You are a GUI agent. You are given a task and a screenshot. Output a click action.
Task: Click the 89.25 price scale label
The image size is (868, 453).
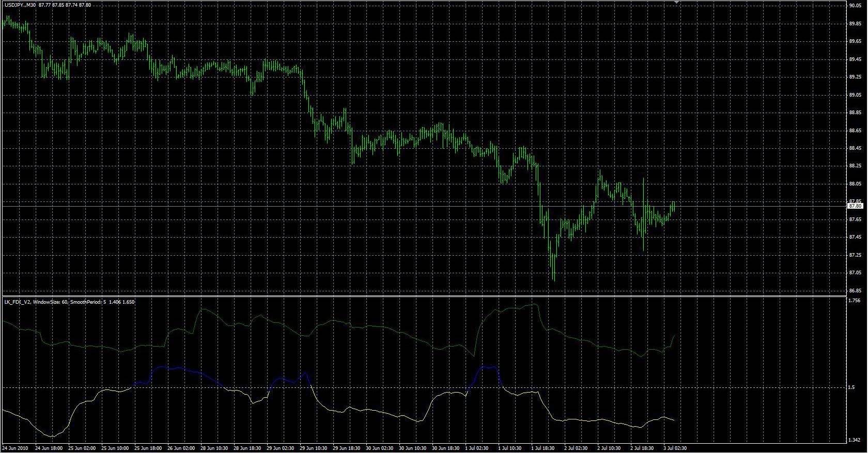pyautogui.click(x=855, y=77)
